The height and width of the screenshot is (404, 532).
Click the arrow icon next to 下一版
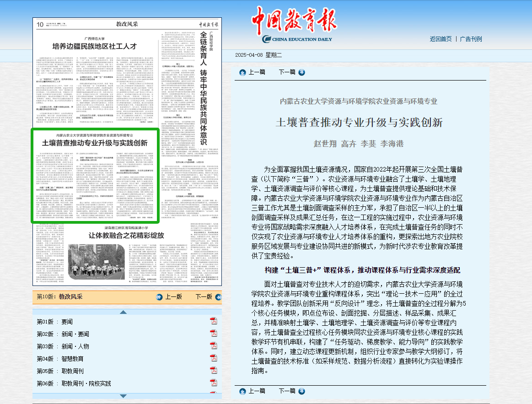pyautogui.click(x=219, y=297)
